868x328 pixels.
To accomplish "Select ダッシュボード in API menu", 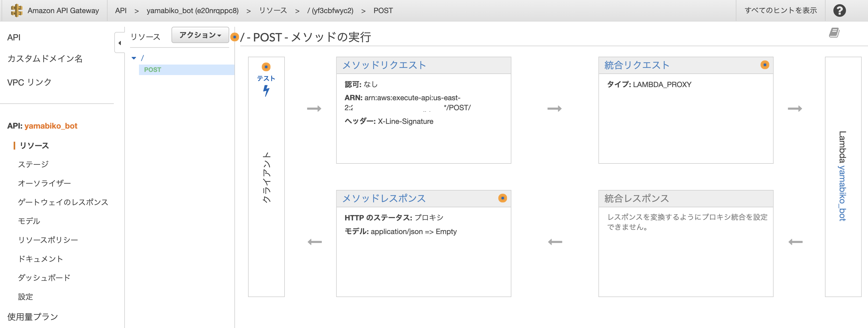I will coord(44,278).
